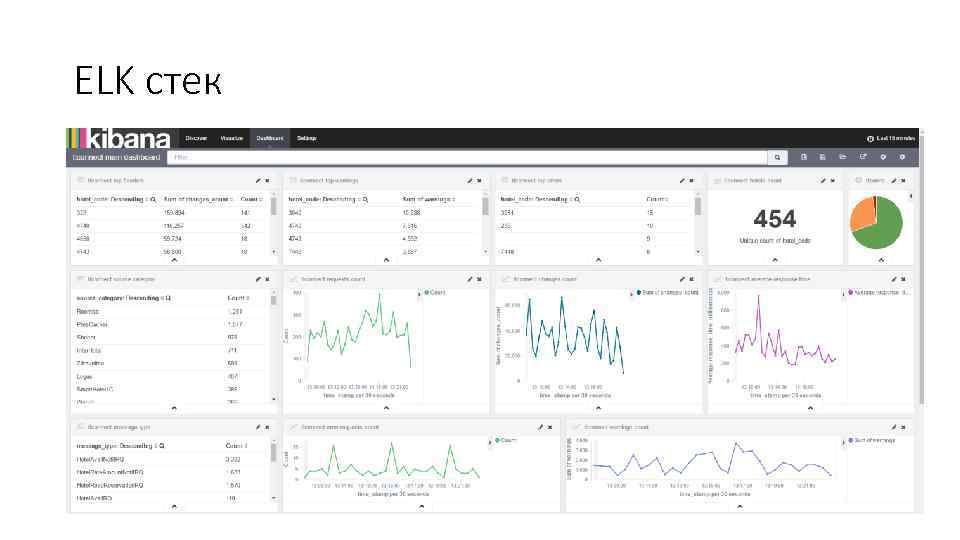Open dashboard Options gear icon
Viewport: 960px width, 540px height.
[883, 157]
